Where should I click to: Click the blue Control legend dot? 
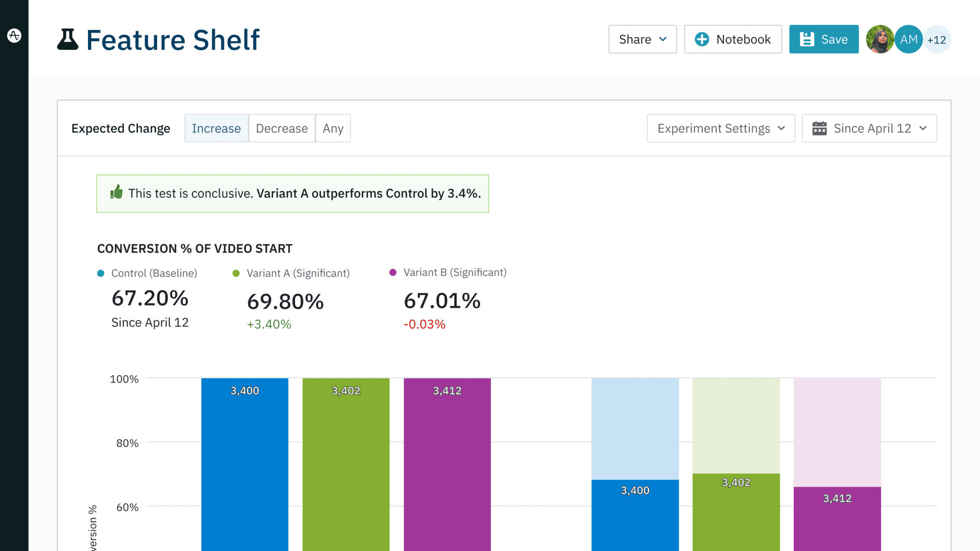click(101, 274)
